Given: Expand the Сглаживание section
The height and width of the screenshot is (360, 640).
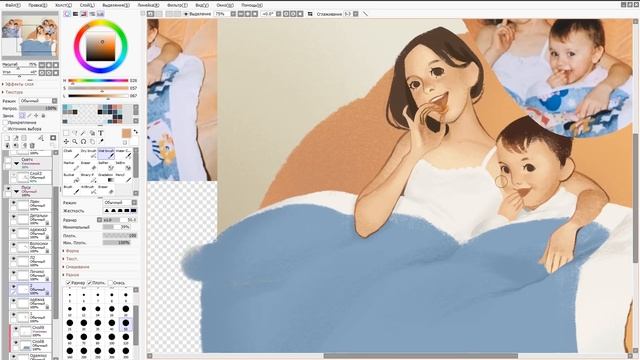Looking at the screenshot, I should point(76,267).
